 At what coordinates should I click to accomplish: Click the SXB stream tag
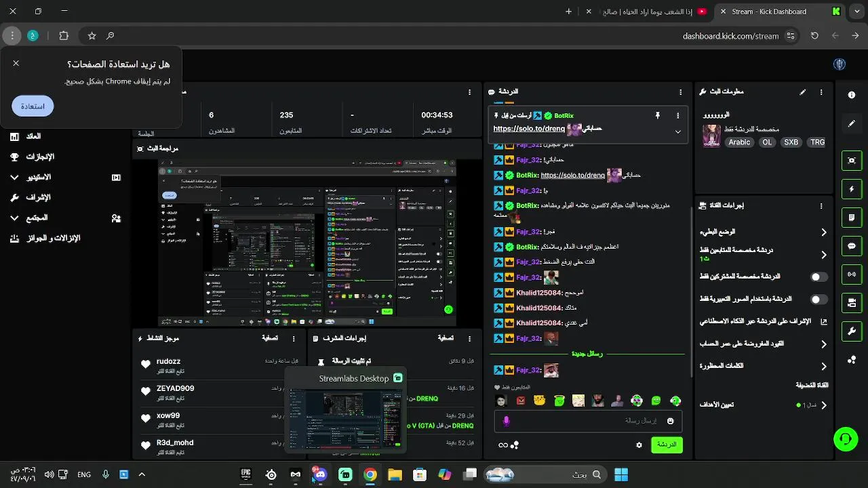click(x=791, y=142)
